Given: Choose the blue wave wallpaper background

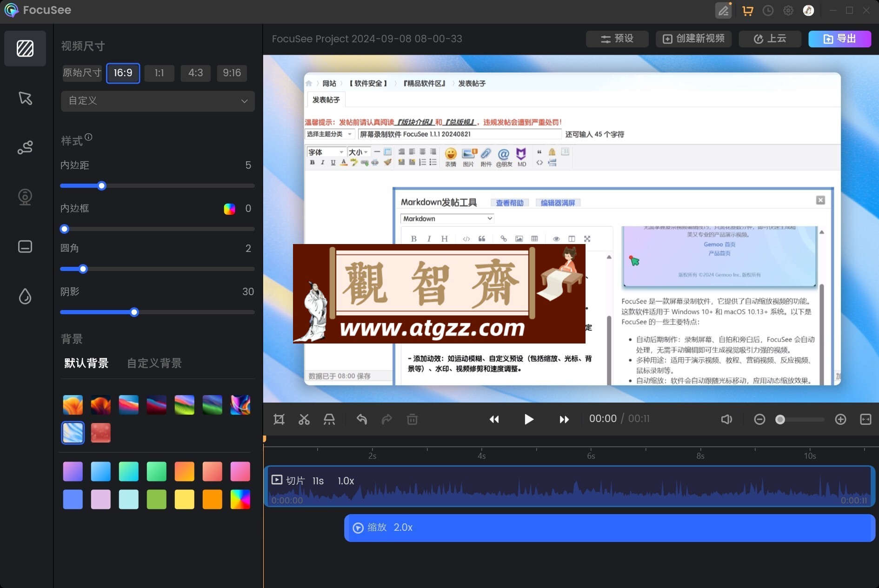Looking at the screenshot, I should tap(73, 433).
